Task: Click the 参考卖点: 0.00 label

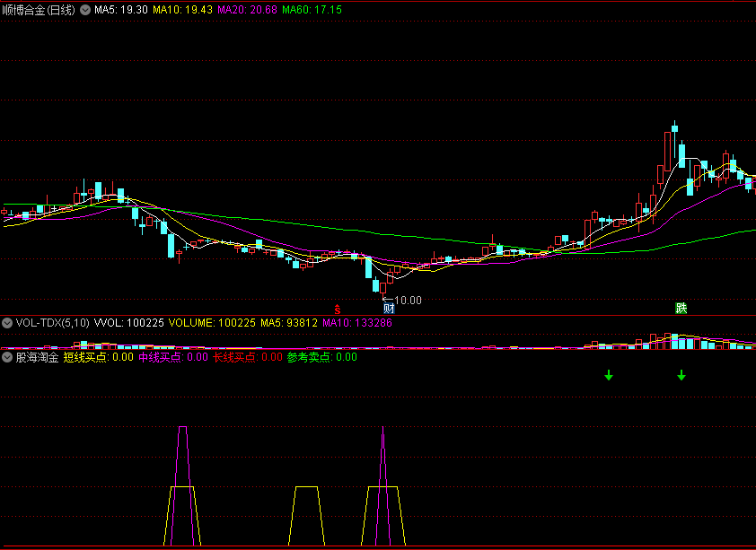Action: [x=322, y=357]
